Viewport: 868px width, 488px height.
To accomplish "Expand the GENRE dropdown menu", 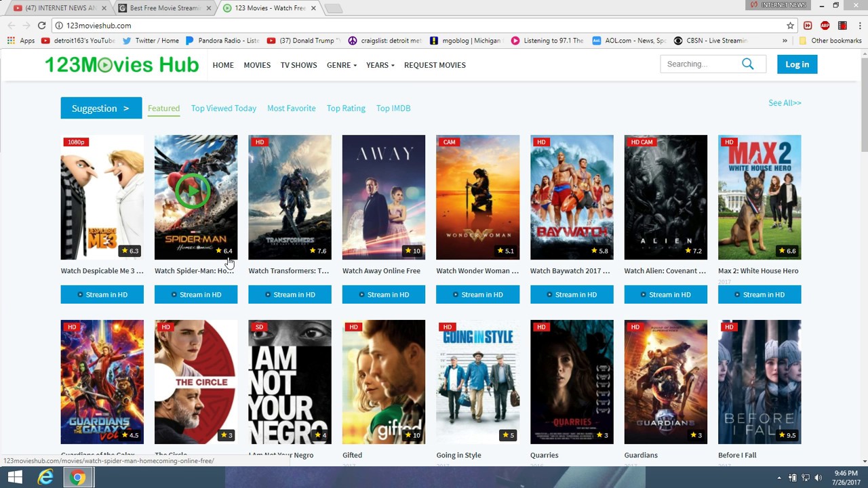I will point(342,65).
